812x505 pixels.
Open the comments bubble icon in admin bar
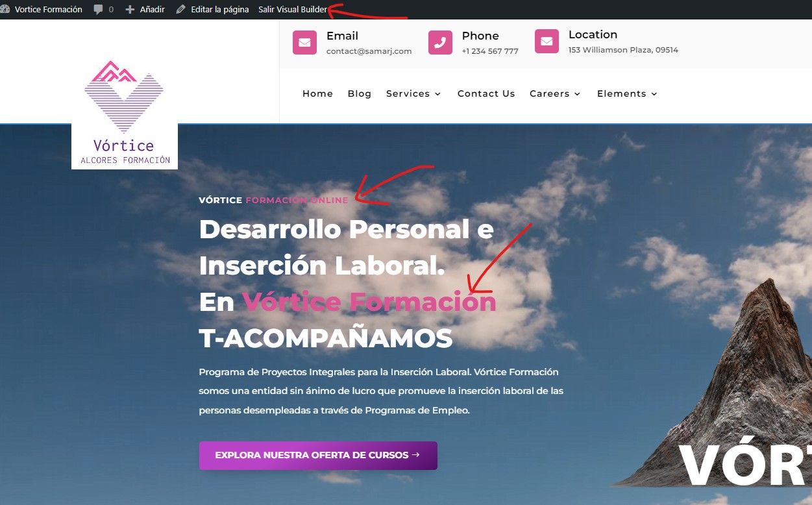click(x=98, y=10)
